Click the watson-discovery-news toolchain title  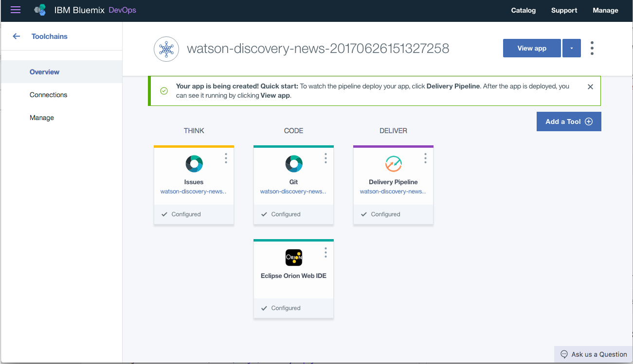point(318,49)
